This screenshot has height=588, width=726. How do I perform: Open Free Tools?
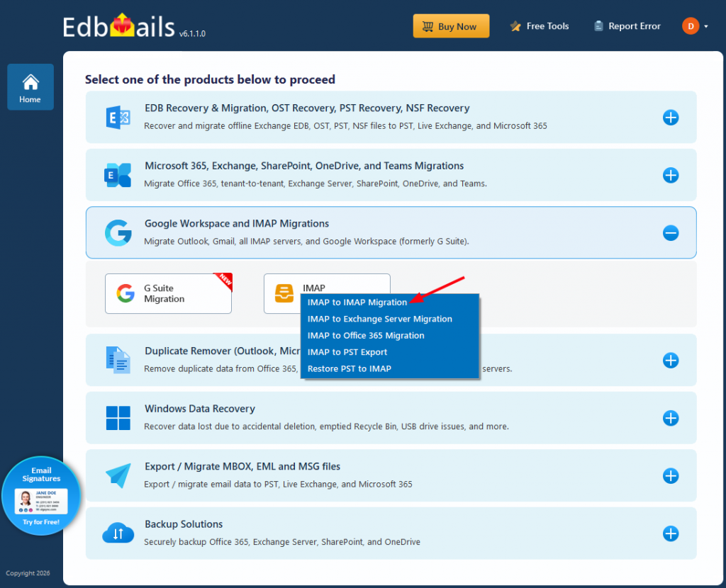(540, 26)
